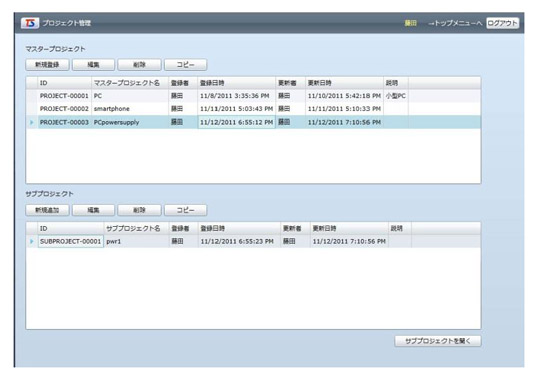Click the description cell '小型PC'
Screen dimensions: 540x381
point(396,96)
